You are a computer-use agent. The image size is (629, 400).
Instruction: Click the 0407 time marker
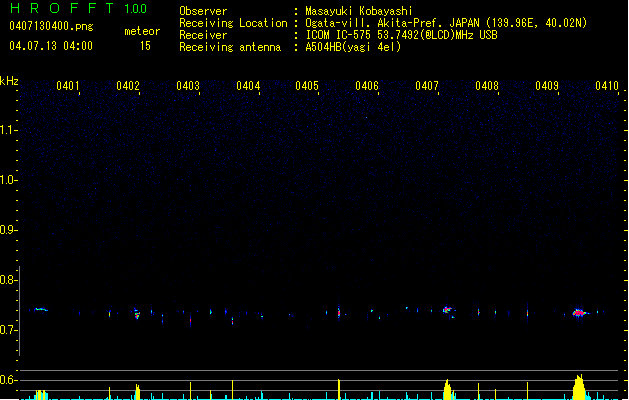427,86
